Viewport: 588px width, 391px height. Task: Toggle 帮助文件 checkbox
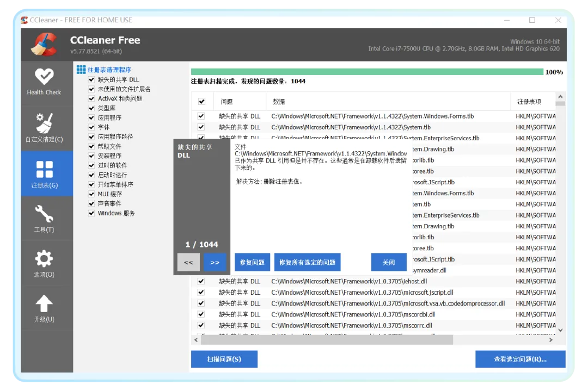(x=91, y=146)
